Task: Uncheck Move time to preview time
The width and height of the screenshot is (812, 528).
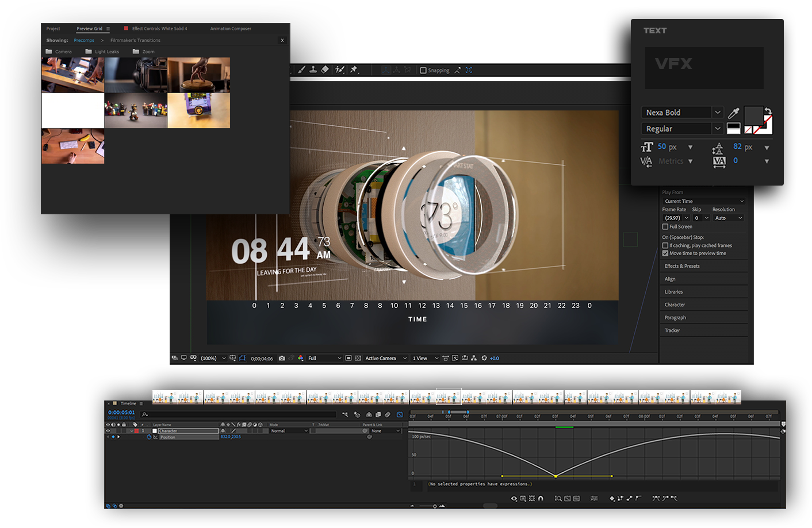Action: click(x=665, y=253)
